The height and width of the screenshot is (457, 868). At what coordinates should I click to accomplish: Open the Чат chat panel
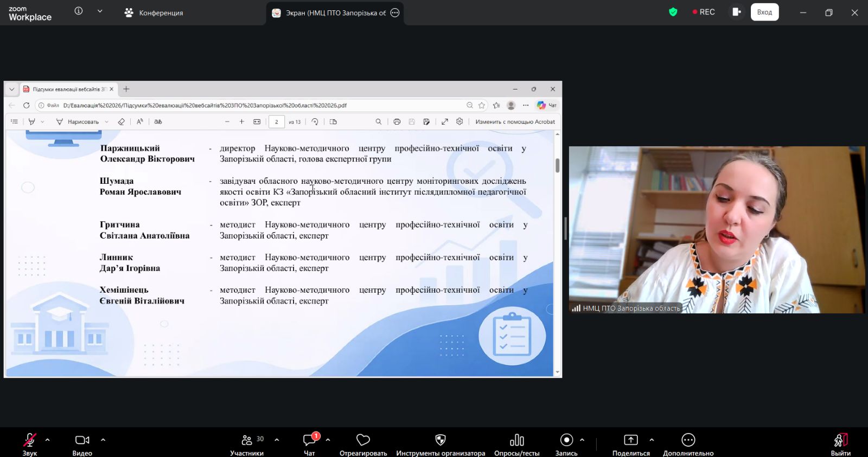[x=309, y=440]
